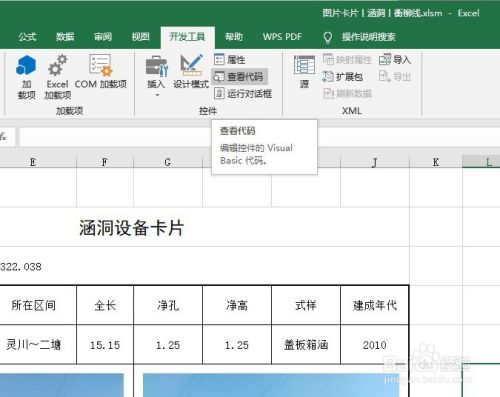This screenshot has height=397, width=500.
Task: Switch to the 审阅 ribbon tab
Action: coord(103,37)
